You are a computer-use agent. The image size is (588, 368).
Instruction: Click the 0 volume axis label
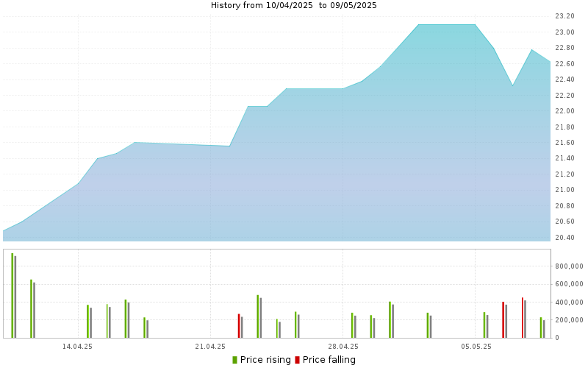(x=557, y=338)
